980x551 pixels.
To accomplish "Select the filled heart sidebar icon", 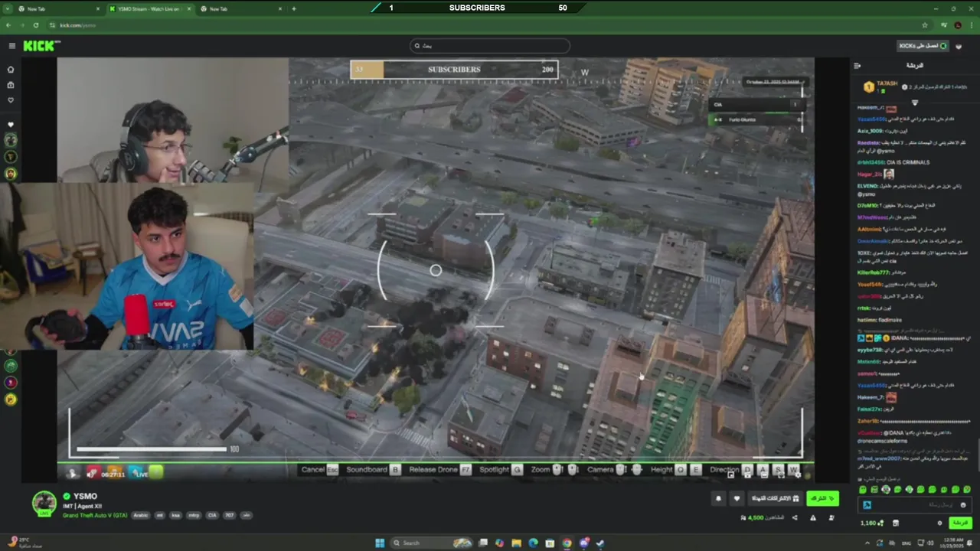I will [x=11, y=124].
